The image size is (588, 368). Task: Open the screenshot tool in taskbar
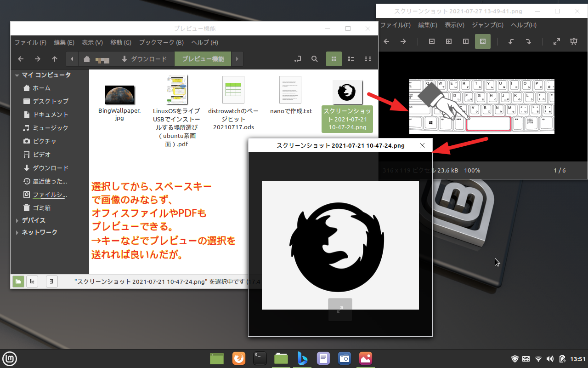tap(344, 358)
